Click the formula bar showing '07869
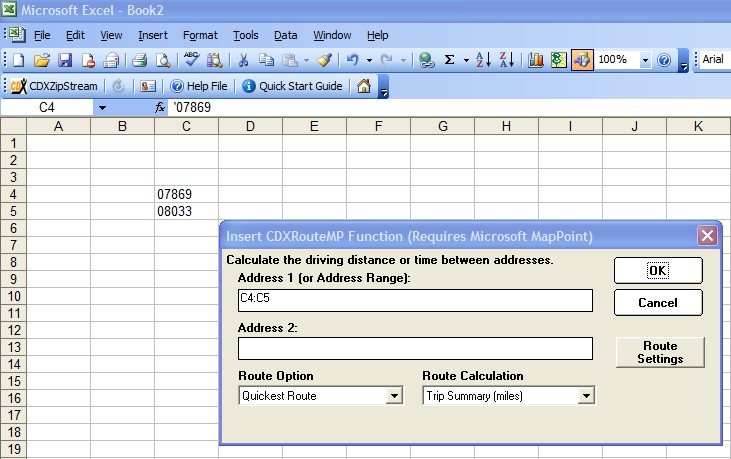This screenshot has height=459, width=731. click(449, 108)
